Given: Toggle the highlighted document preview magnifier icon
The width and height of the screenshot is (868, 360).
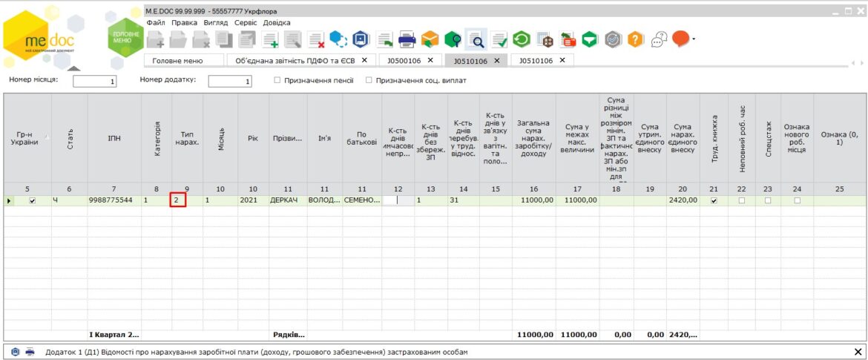Looking at the screenshot, I should point(476,39).
